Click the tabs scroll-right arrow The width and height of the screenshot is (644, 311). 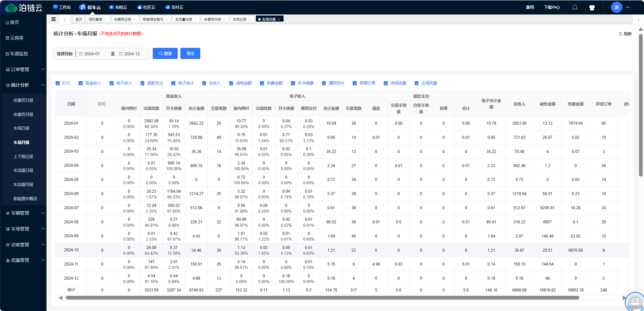pos(638,20)
